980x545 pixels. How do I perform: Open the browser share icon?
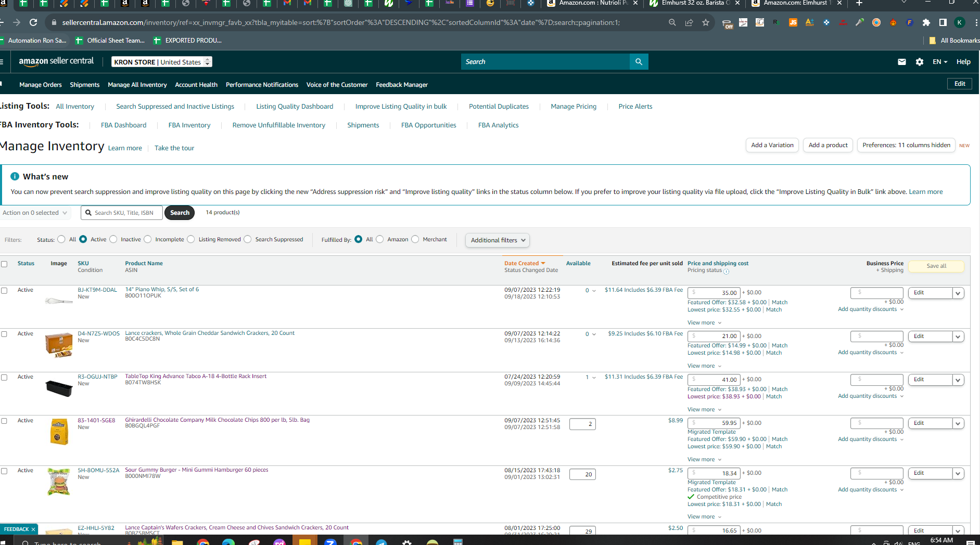(x=689, y=22)
